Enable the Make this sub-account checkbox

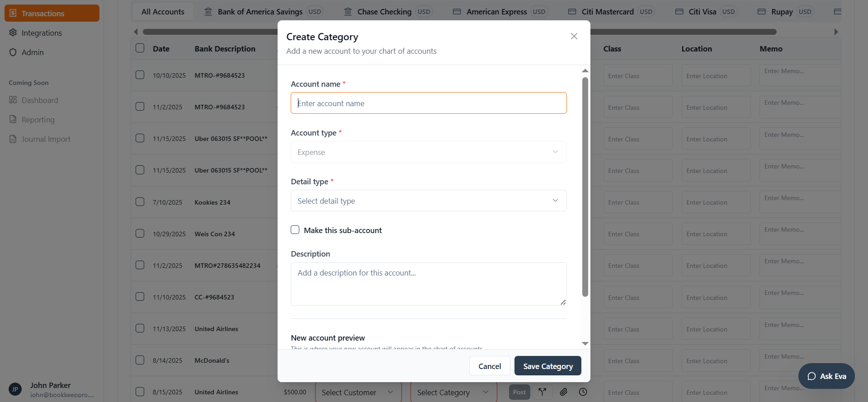295,230
